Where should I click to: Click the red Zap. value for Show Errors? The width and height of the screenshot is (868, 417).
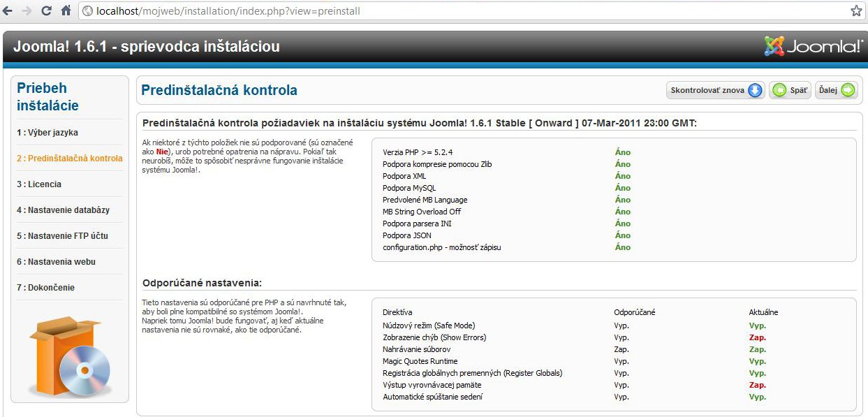point(757,337)
